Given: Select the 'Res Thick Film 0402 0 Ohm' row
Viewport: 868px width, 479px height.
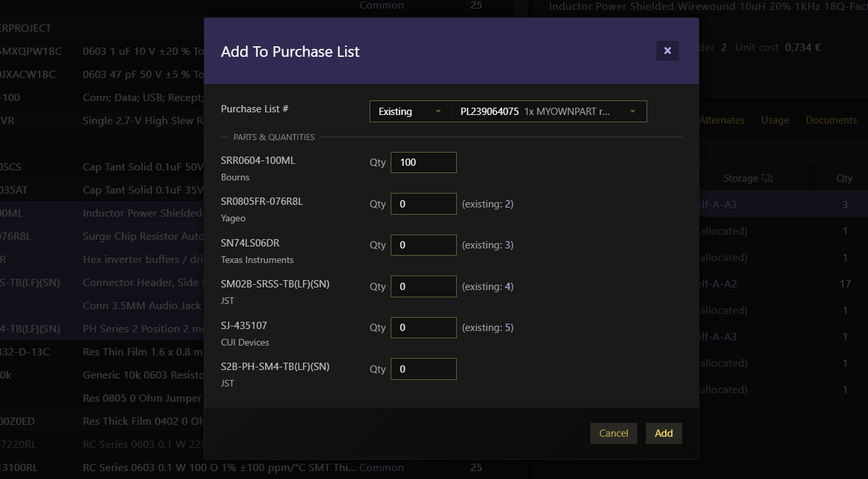Looking at the screenshot, I should tap(102, 421).
